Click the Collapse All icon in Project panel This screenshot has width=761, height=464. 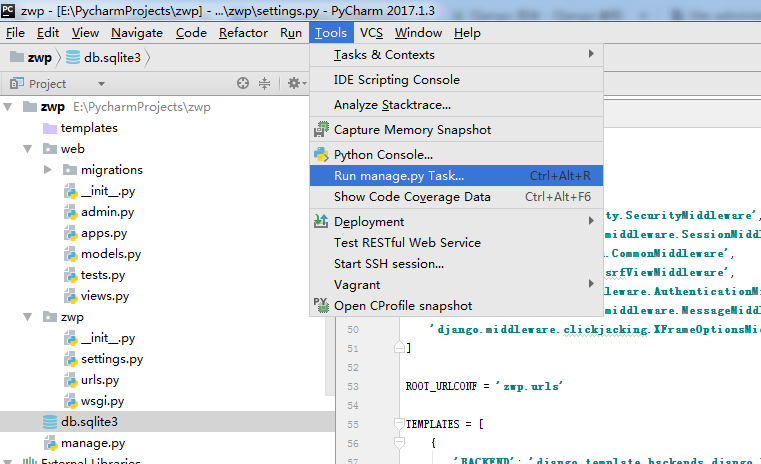(x=264, y=83)
